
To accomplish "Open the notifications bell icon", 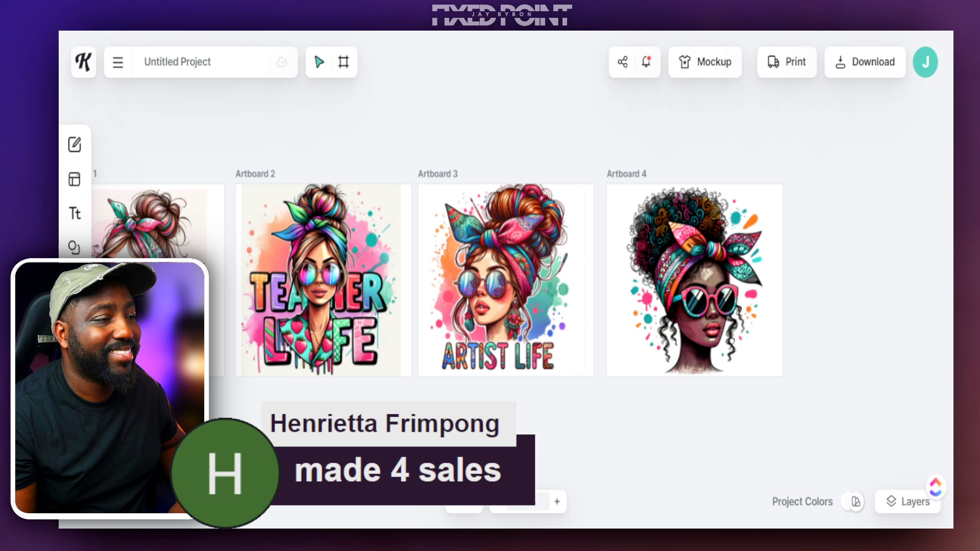I will click(x=646, y=62).
